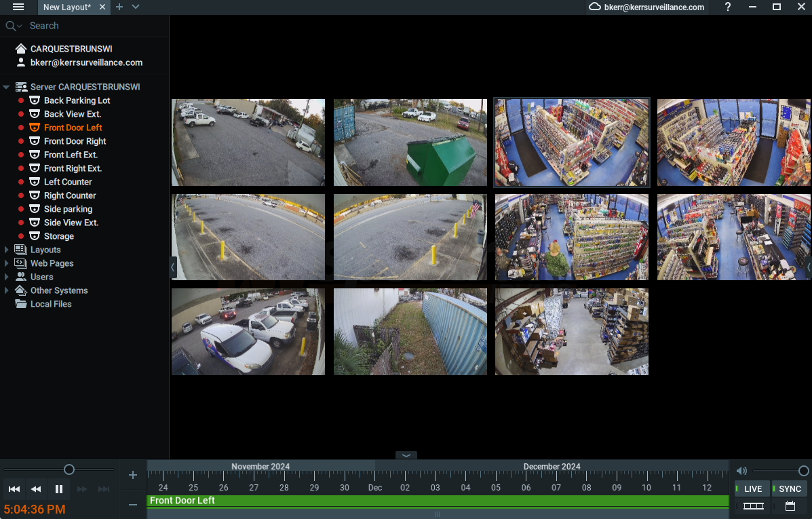Open the calendar panel
Screen dimensions: 812x519
point(790,506)
